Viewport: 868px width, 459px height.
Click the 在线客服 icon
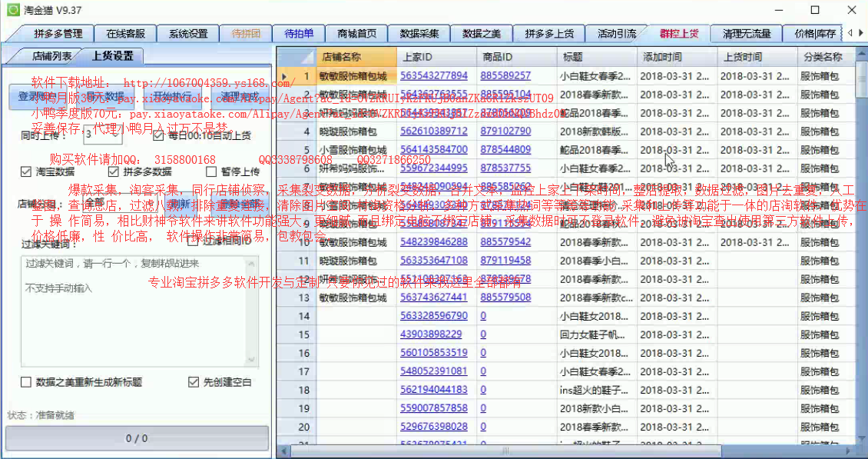125,33
